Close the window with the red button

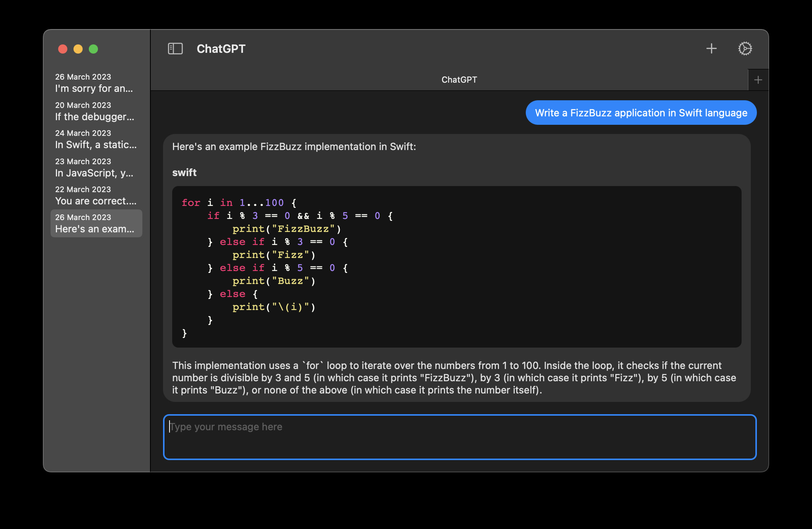(63, 49)
